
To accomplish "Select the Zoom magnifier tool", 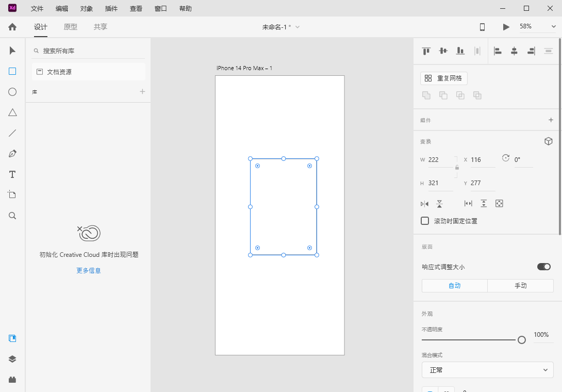I will [x=12, y=216].
